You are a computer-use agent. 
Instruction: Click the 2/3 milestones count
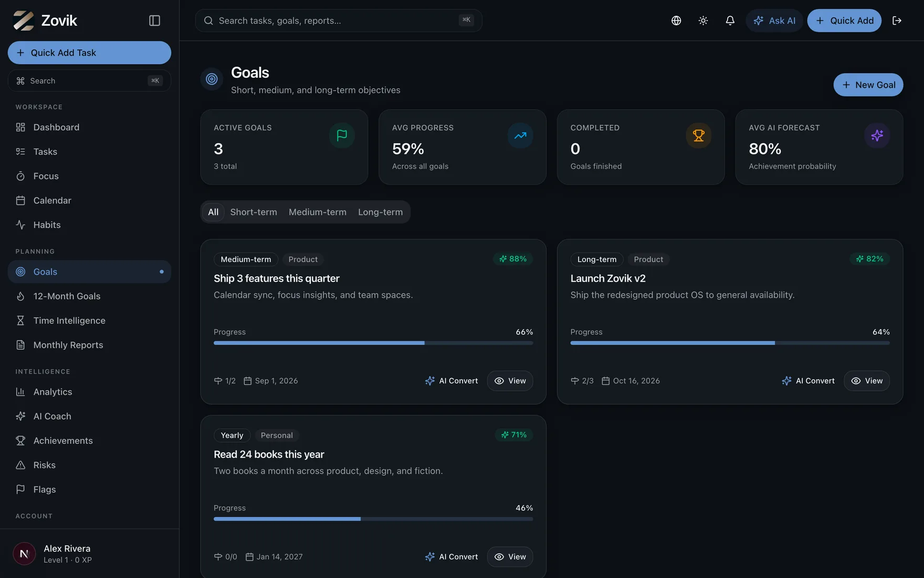(582, 381)
